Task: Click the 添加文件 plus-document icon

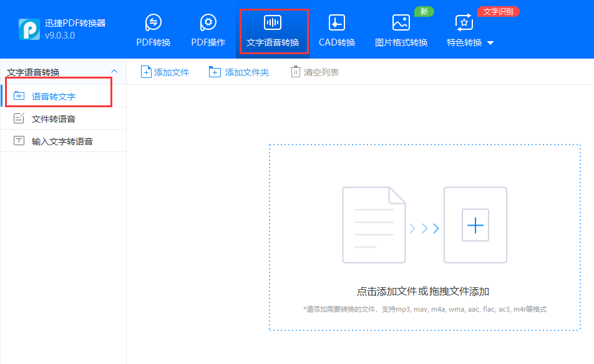Action: tap(146, 72)
